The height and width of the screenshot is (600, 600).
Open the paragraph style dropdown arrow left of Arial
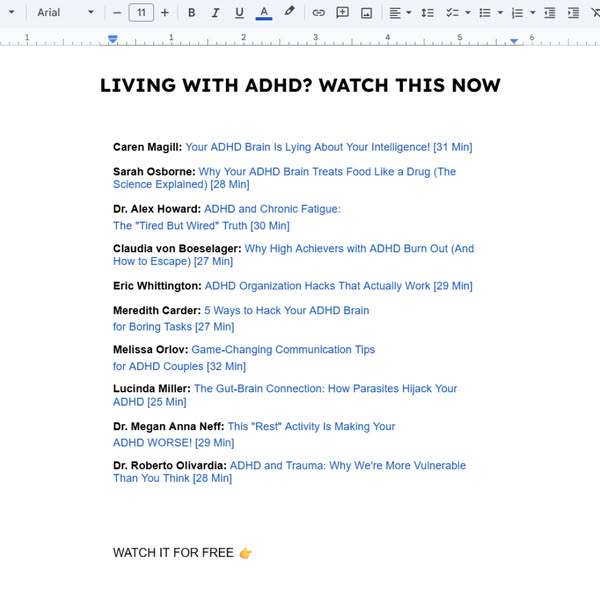[12, 12]
